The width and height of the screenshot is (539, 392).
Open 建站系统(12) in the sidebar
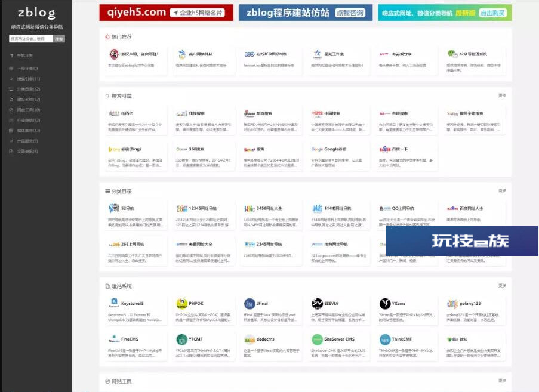(29, 100)
